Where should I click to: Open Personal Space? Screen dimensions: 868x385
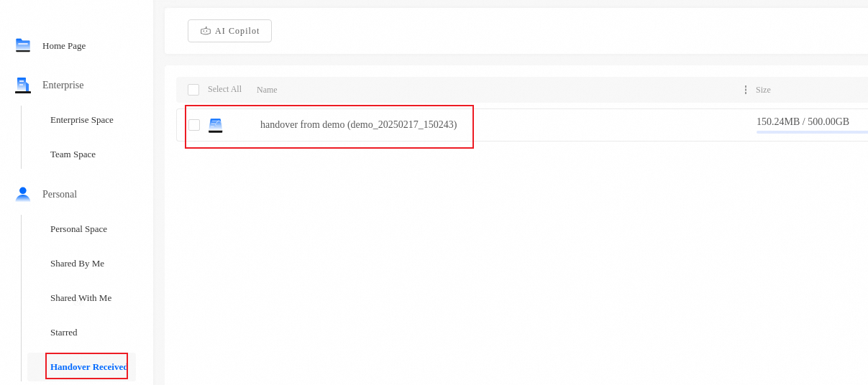78,229
